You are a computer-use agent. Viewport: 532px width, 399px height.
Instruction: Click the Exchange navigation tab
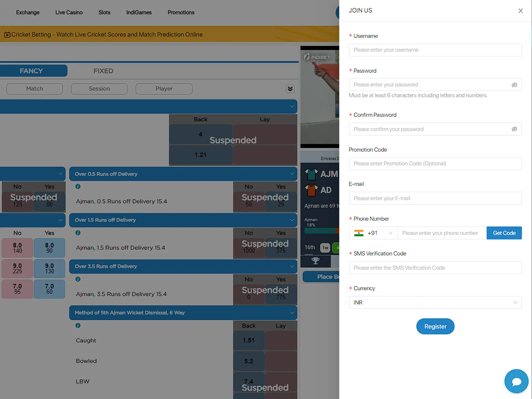pos(28,12)
